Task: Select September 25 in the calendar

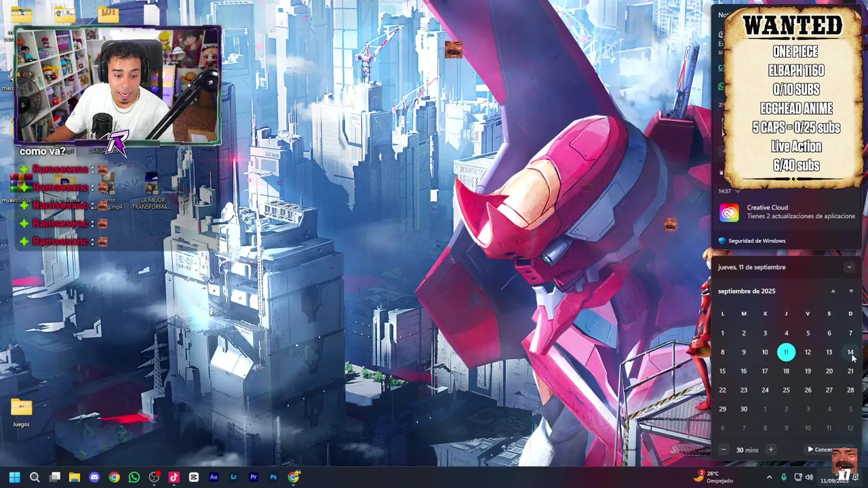Action: (x=786, y=390)
